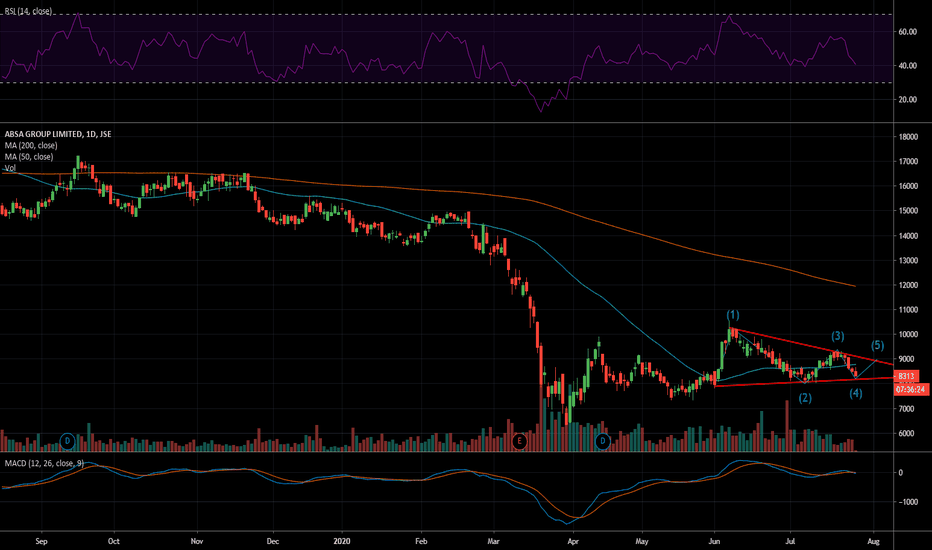Screen dimensions: 932x550
Task: Click the dividend marker in mid-September
Action: (x=68, y=441)
